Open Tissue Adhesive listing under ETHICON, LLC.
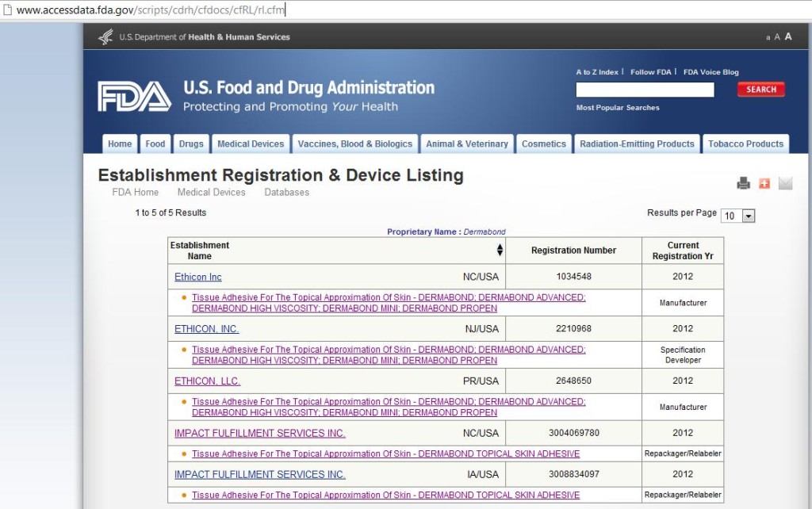Viewport: 812px width, 509px height. point(389,407)
